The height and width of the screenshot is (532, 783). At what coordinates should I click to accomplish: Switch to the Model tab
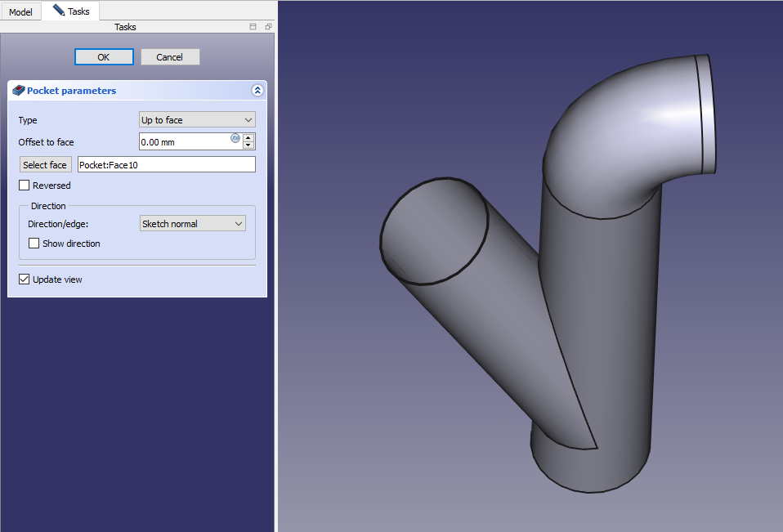20,12
